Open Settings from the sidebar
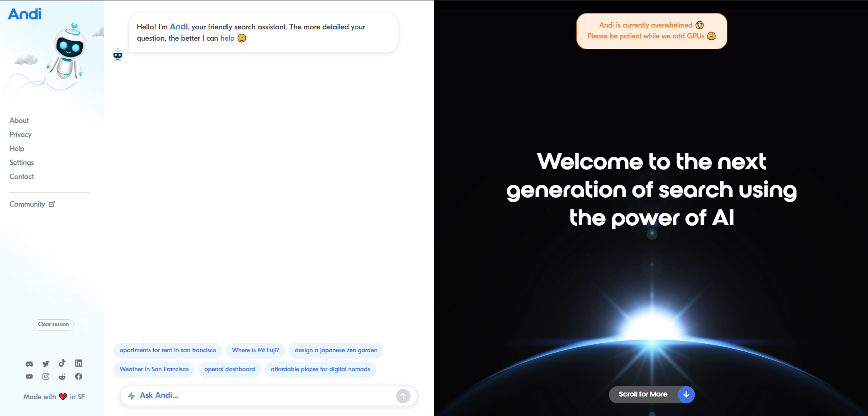This screenshot has height=416, width=868. click(22, 162)
